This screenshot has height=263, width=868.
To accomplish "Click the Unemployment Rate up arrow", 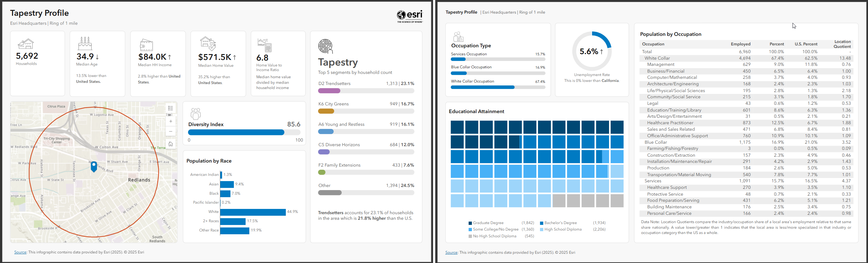I will 601,52.
